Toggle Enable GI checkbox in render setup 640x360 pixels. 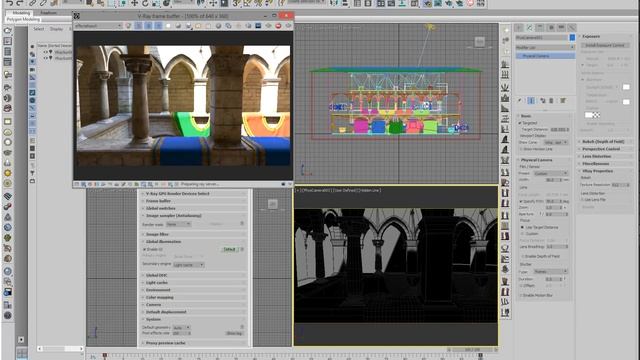(x=144, y=249)
